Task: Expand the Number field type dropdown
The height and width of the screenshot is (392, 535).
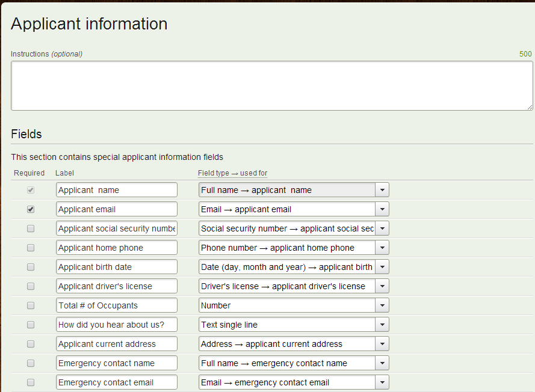Action: click(294, 305)
